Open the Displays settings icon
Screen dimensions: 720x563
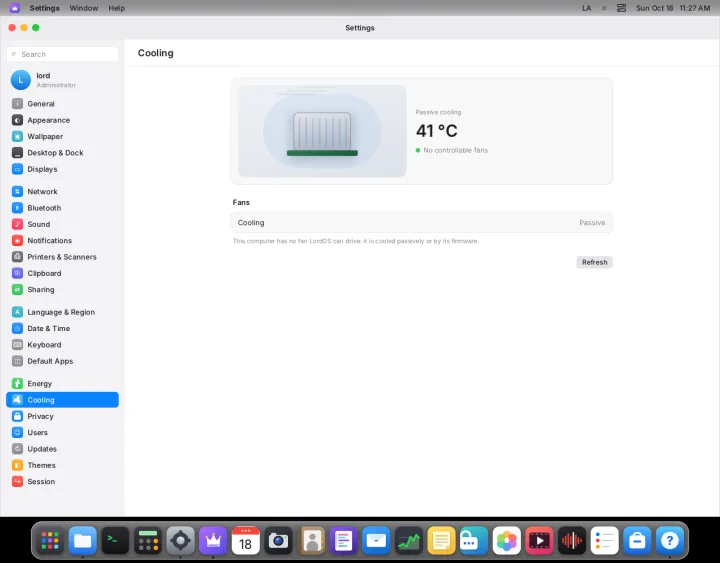(x=17, y=169)
